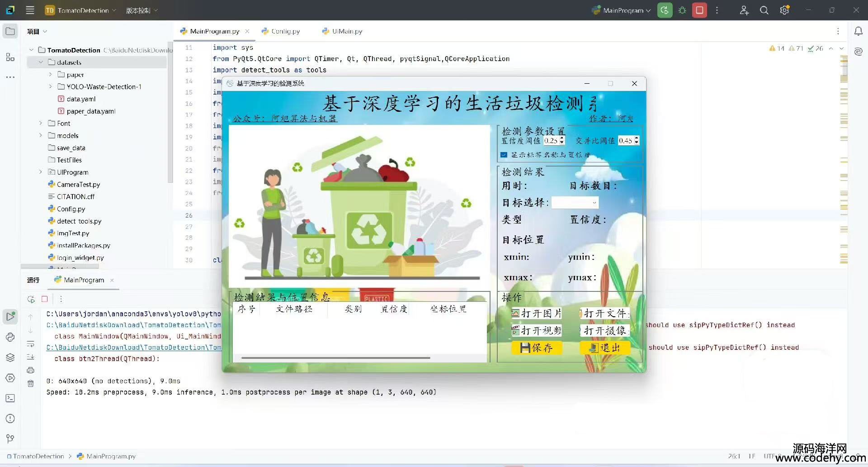Open the Python Console tool window icon

[10, 337]
